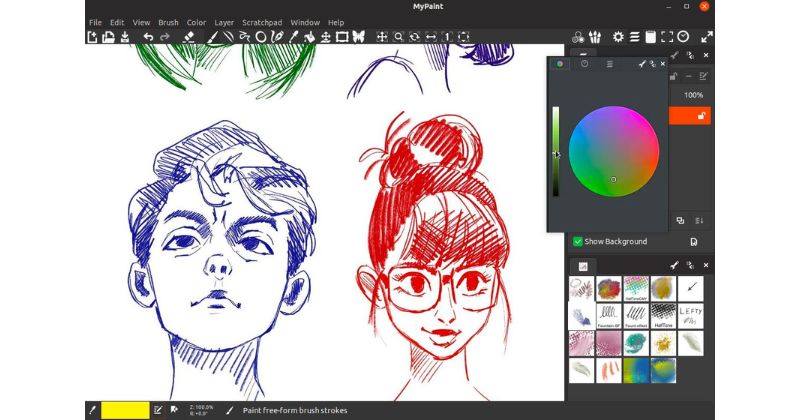Select the frame edit rectangle tool
The width and height of the screenshot is (800, 420).
click(342, 37)
